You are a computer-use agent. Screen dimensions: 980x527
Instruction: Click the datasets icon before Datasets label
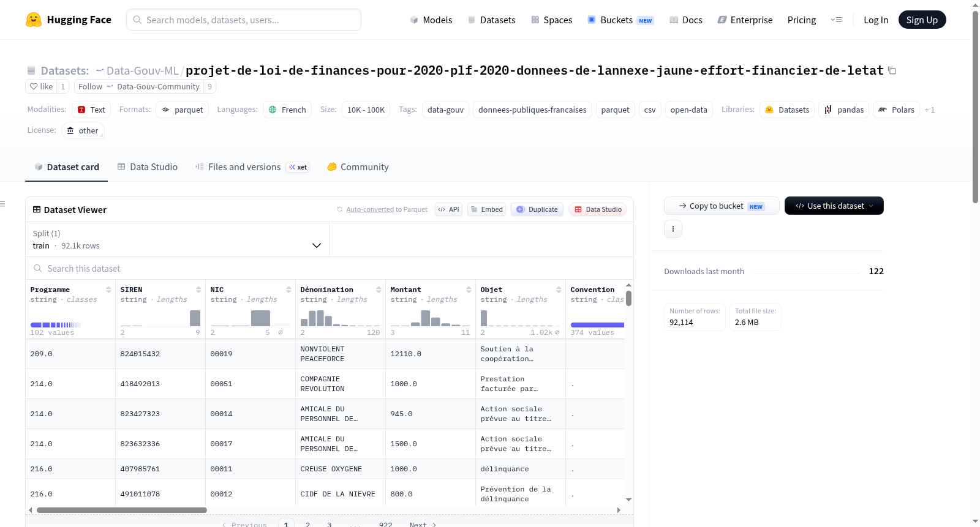tap(31, 71)
